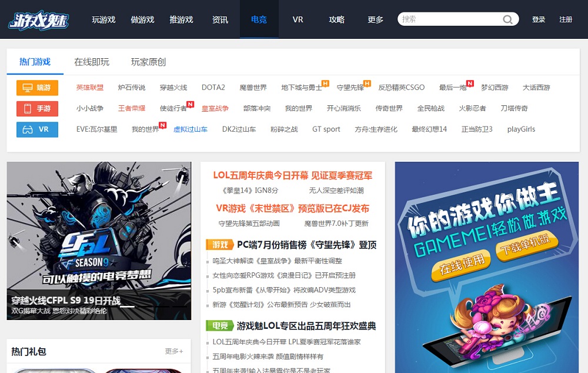588x373 pixels.
Task: Select the 电竞 navigation item
Action: (x=259, y=19)
